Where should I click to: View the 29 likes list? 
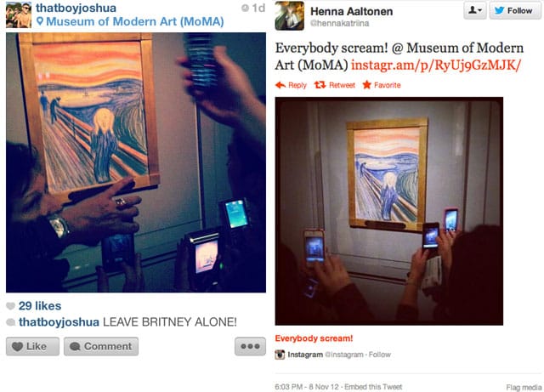[40, 306]
